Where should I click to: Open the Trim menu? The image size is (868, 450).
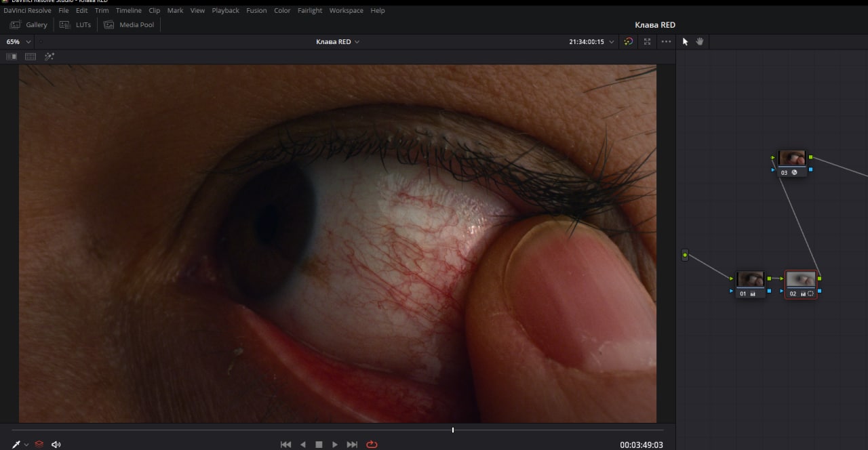coord(102,11)
